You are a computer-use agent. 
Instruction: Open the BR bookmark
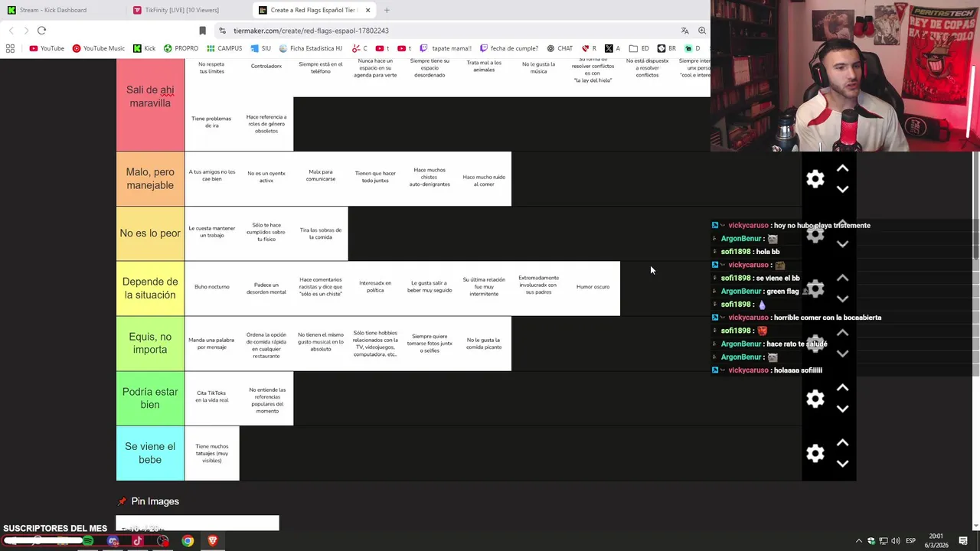(x=666, y=48)
